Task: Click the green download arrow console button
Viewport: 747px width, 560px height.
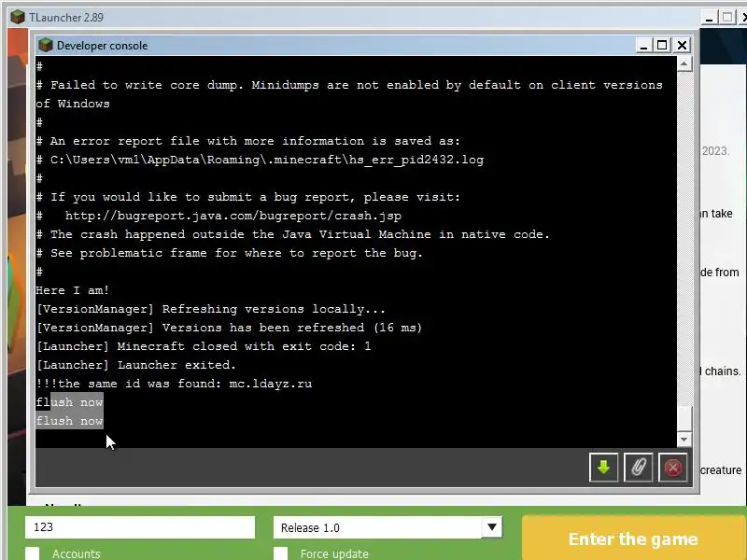Action: point(603,468)
